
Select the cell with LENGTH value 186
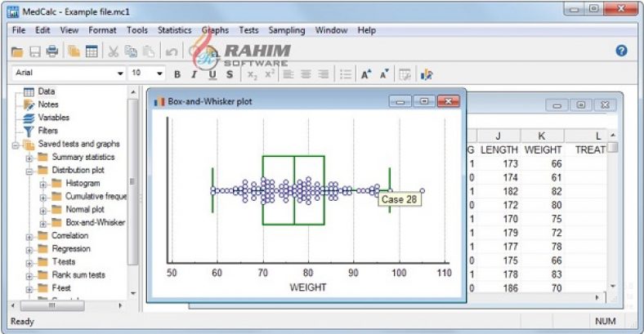[x=499, y=288]
